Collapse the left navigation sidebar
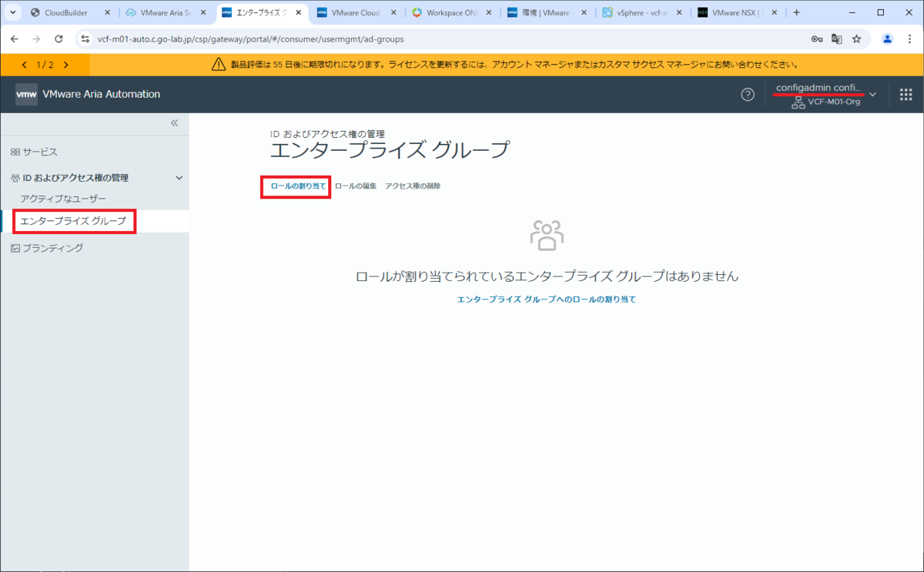The width and height of the screenshot is (924, 572). pyautogui.click(x=174, y=123)
